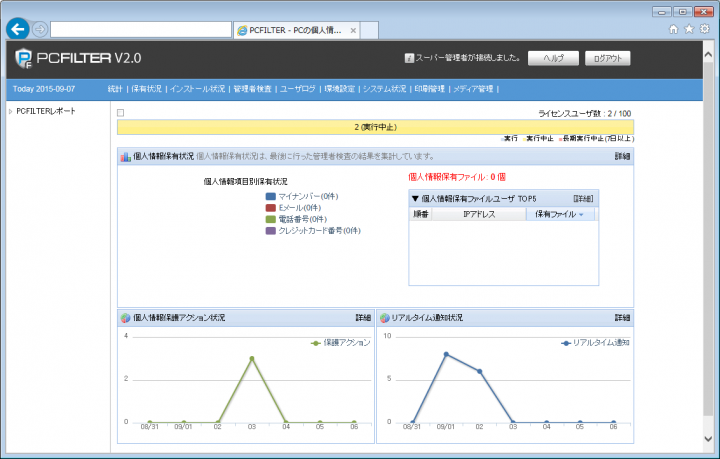Collapse the 個人情報保有ファイルユーザ TOP5 panel
This screenshot has width=720, height=459.
tap(415, 199)
